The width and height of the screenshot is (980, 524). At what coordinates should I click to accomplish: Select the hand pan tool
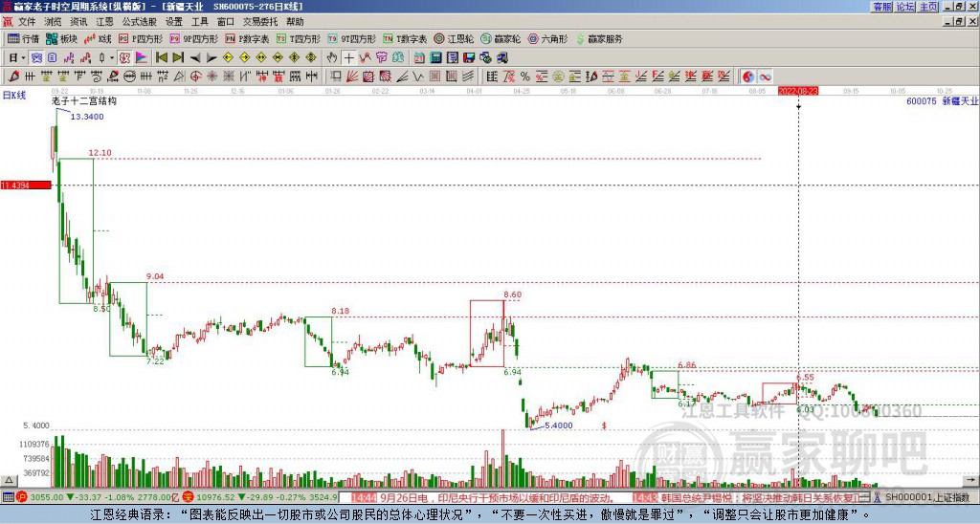tap(332, 57)
